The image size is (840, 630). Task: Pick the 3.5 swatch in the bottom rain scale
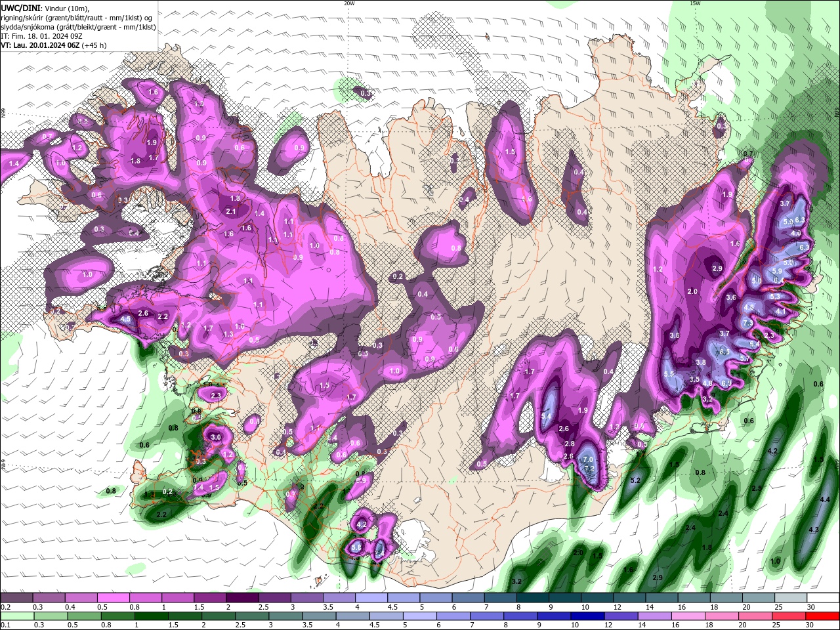point(319,616)
